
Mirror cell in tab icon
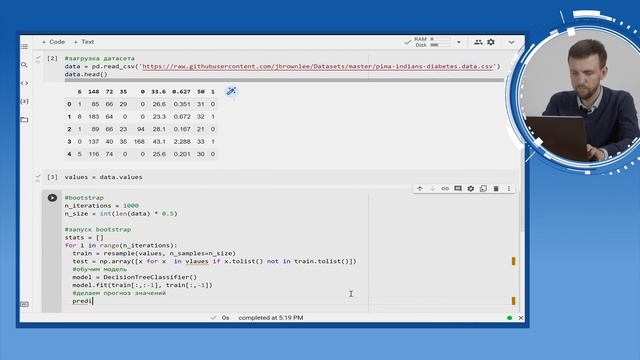(x=483, y=189)
